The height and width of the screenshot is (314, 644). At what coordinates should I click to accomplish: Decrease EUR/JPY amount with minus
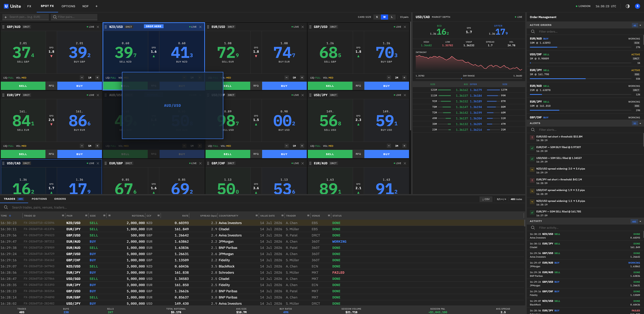(x=82, y=146)
